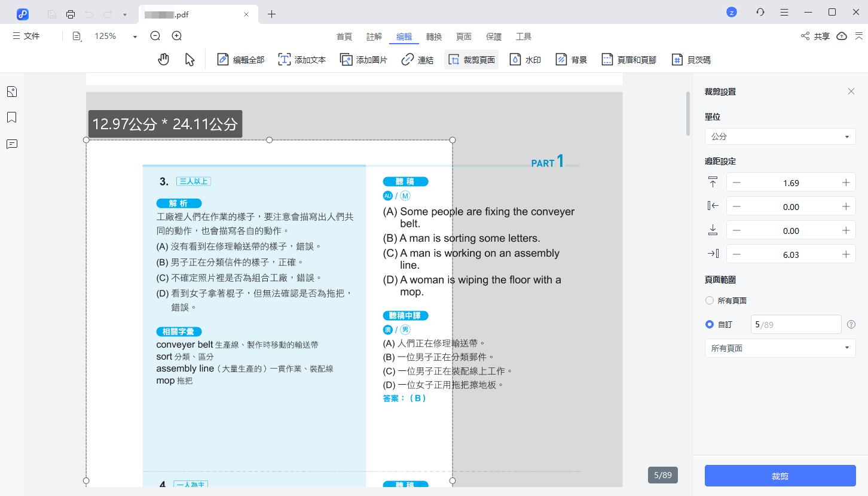Click the zoom in magnifier icon
Screen dimensions: 868x496
click(176, 36)
